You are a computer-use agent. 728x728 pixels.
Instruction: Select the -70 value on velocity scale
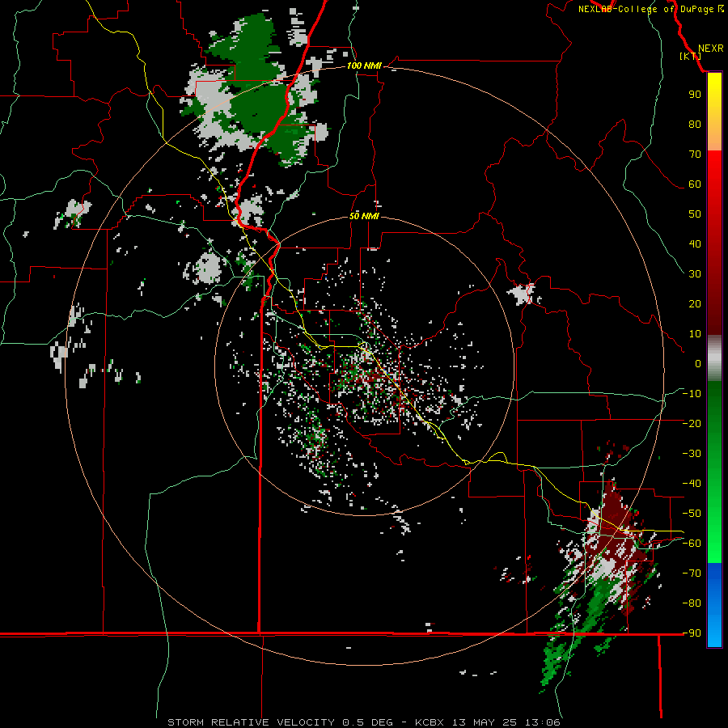[692, 573]
